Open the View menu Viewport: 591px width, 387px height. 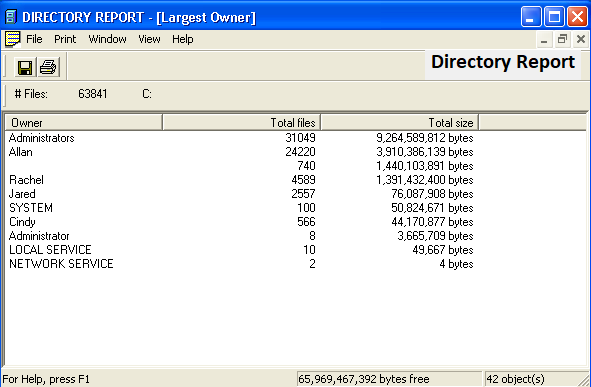[149, 39]
